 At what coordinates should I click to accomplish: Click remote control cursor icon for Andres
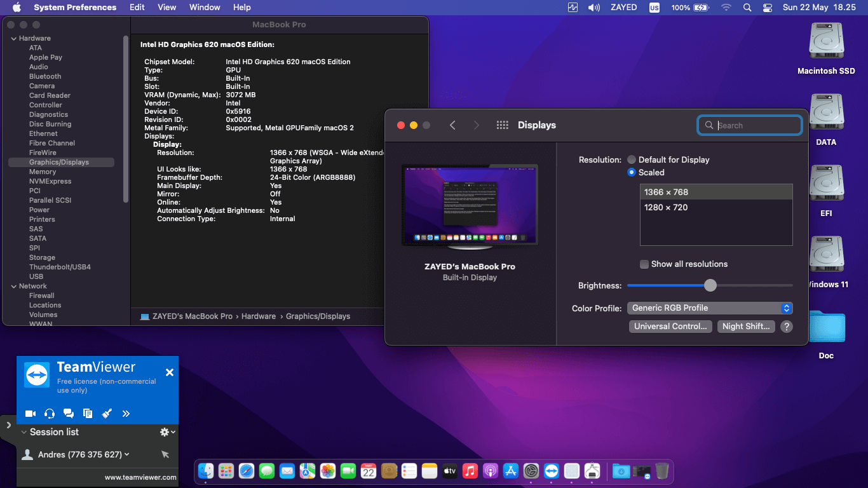pyautogui.click(x=165, y=454)
